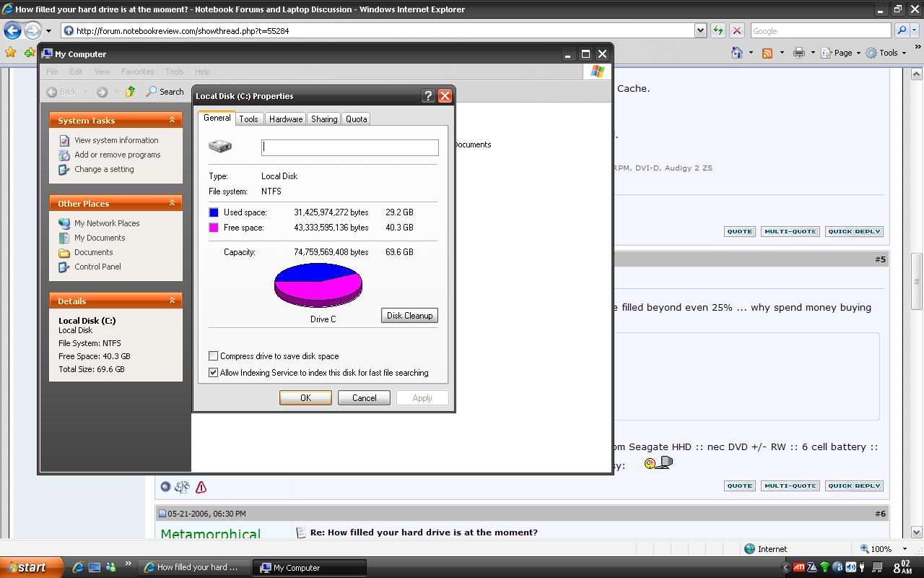The image size is (924, 578).
Task: Check Compress drive to save disk space
Action: pyautogui.click(x=213, y=355)
